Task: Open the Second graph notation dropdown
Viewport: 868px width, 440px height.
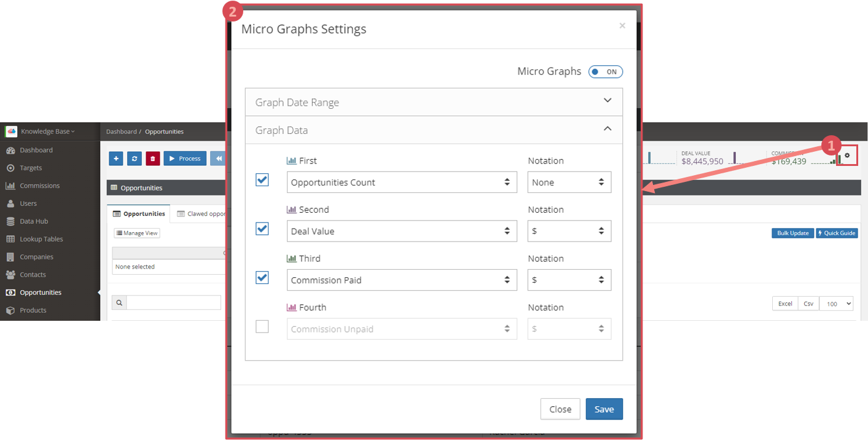Action: click(569, 231)
